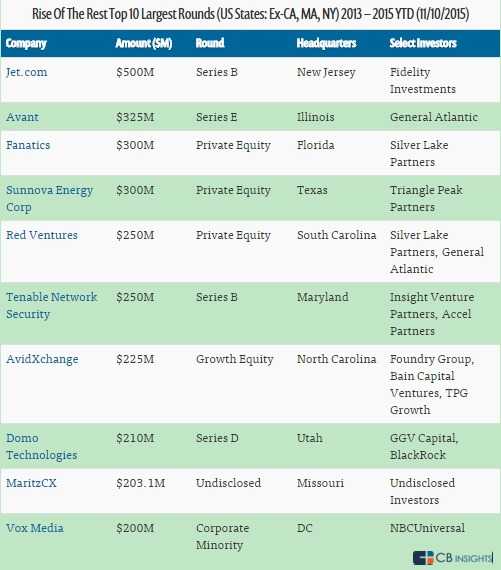Click the $500M amount cell
The height and width of the screenshot is (570, 501).
point(135,72)
